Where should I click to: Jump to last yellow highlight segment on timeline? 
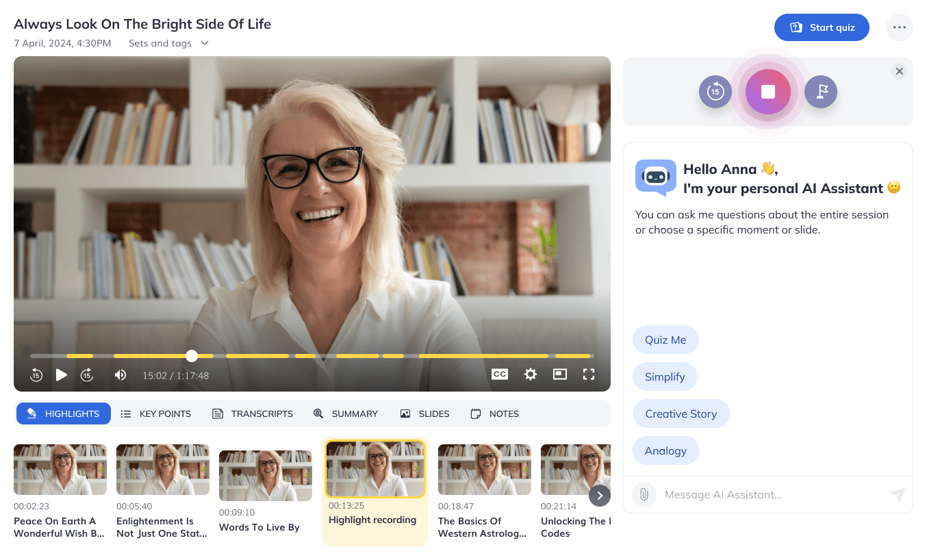pos(573,356)
